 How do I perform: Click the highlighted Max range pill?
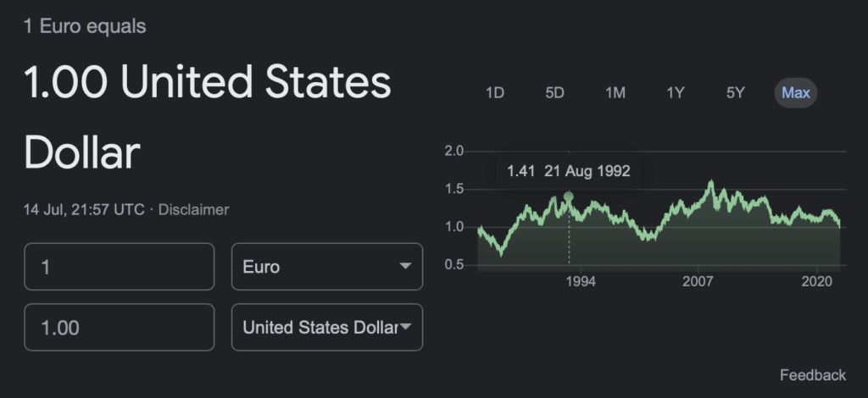[x=795, y=93]
